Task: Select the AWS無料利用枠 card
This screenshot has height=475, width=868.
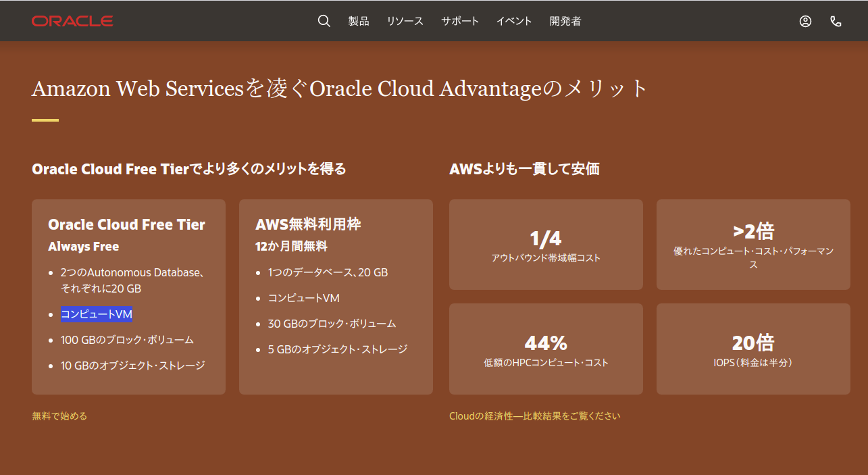Action: click(x=335, y=297)
